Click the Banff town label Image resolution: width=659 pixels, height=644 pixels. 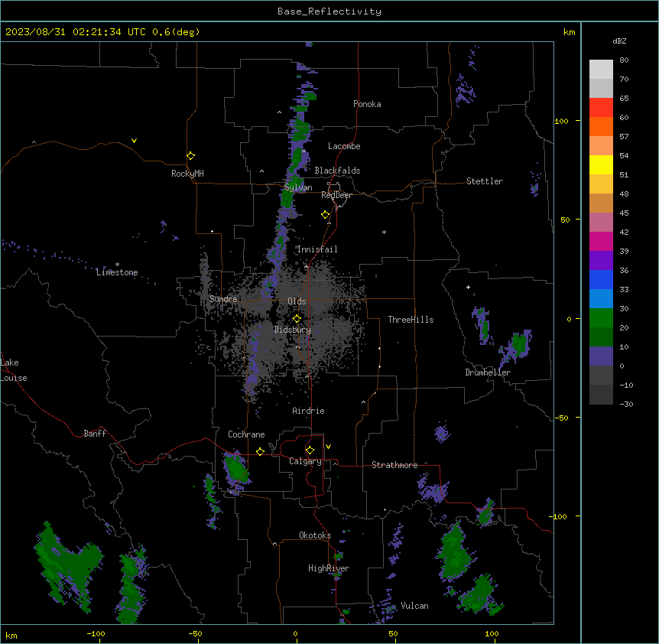[x=95, y=434]
